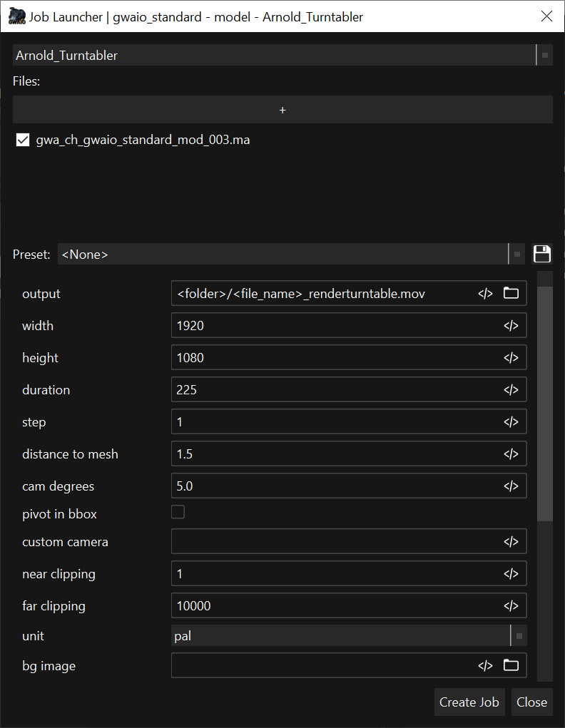565x728 pixels.
Task: Browse folder for bg image
Action: (x=511, y=666)
